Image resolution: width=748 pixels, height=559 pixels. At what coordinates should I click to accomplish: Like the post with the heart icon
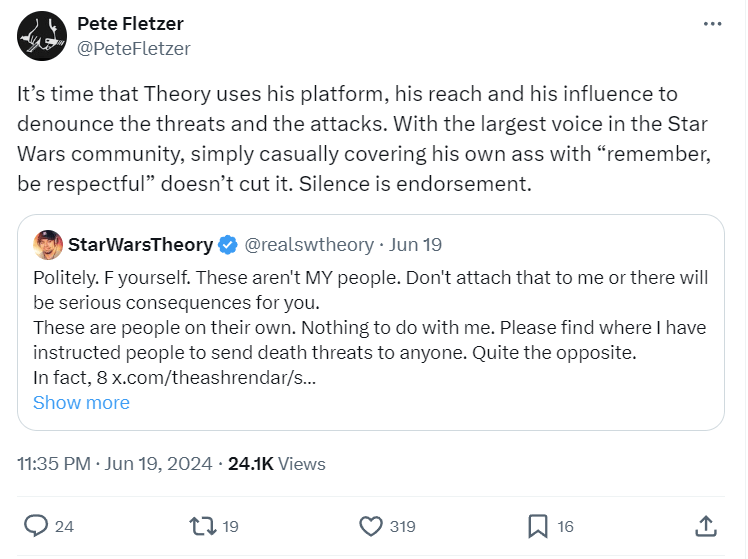[x=370, y=525]
